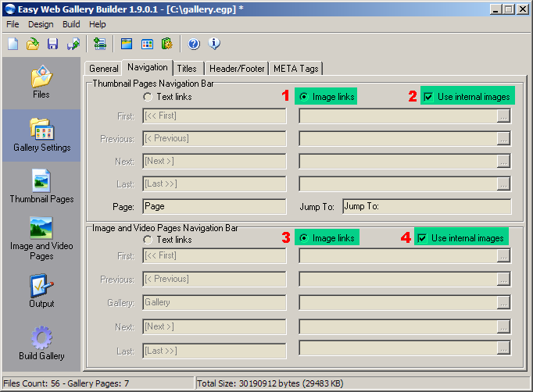The height and width of the screenshot is (392, 533).
Task: Open Image and Video Pages sidebar section
Action: click(41, 239)
